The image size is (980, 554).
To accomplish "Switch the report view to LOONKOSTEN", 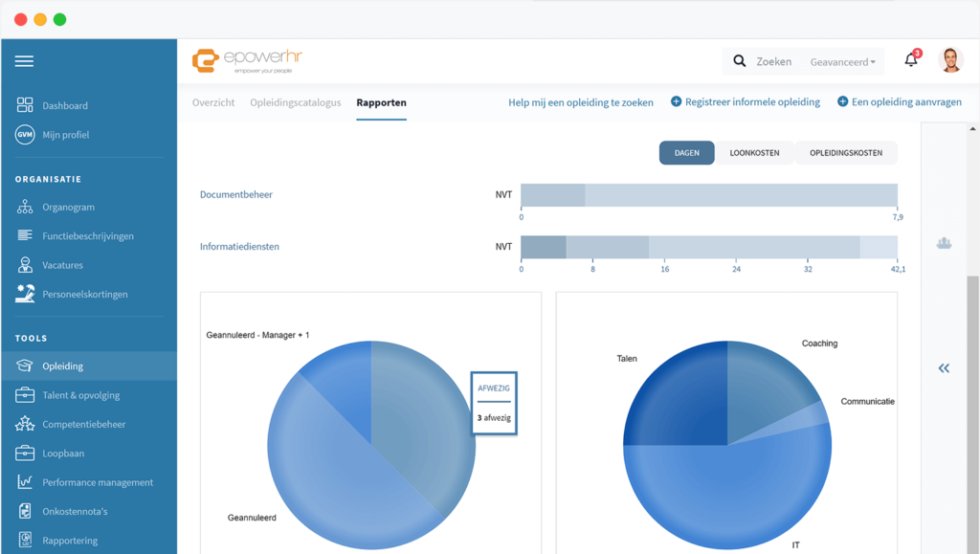I will 755,152.
